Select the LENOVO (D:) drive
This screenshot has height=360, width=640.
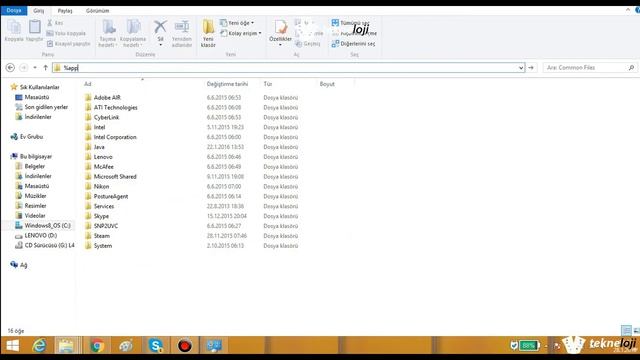click(36, 236)
